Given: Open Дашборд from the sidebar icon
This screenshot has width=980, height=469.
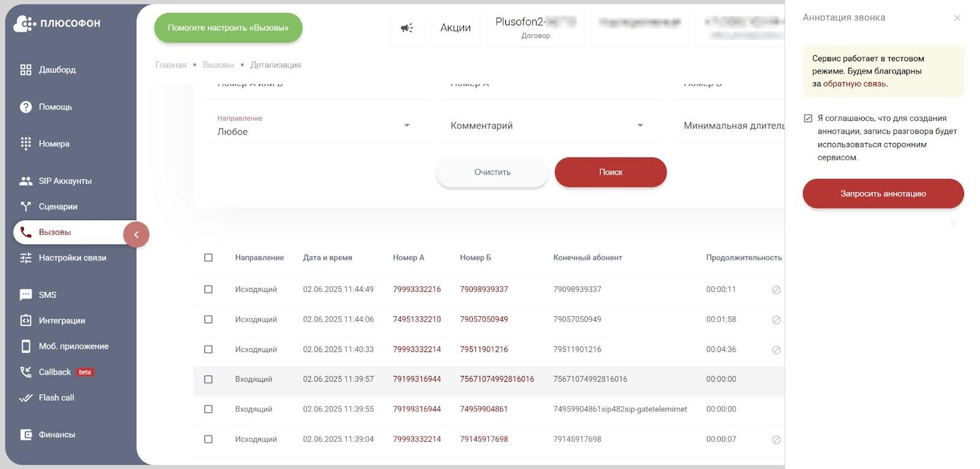Looking at the screenshot, I should pos(26,70).
